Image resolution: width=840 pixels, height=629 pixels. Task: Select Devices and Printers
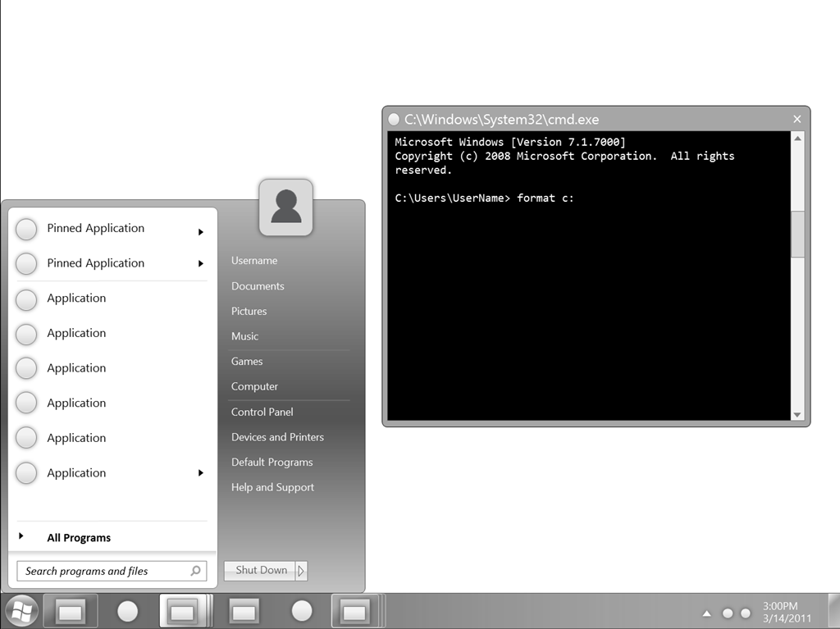pyautogui.click(x=277, y=437)
